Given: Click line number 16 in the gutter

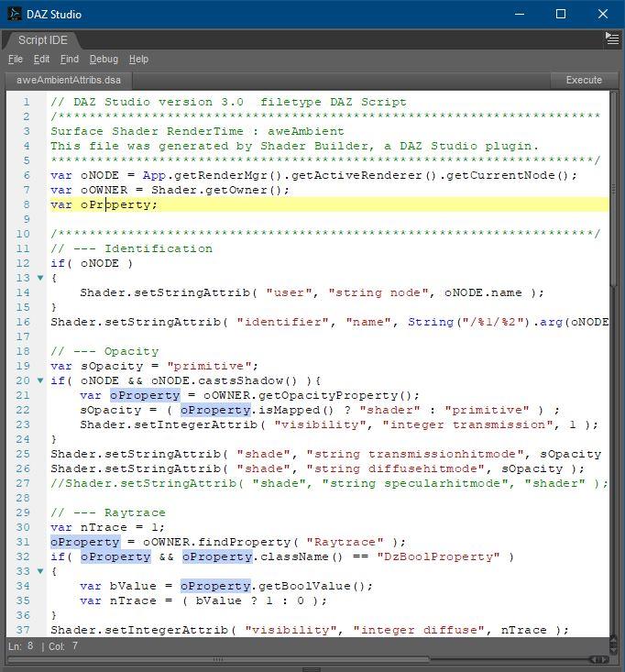Looking at the screenshot, I should pyautogui.click(x=23, y=322).
